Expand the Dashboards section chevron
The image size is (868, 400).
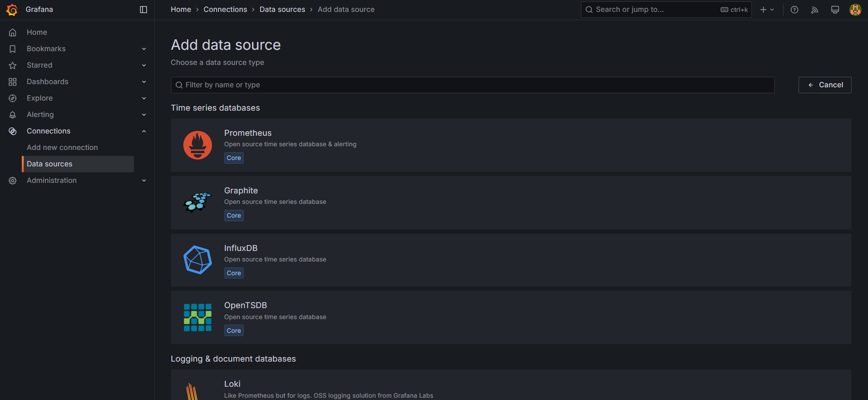pyautogui.click(x=144, y=82)
